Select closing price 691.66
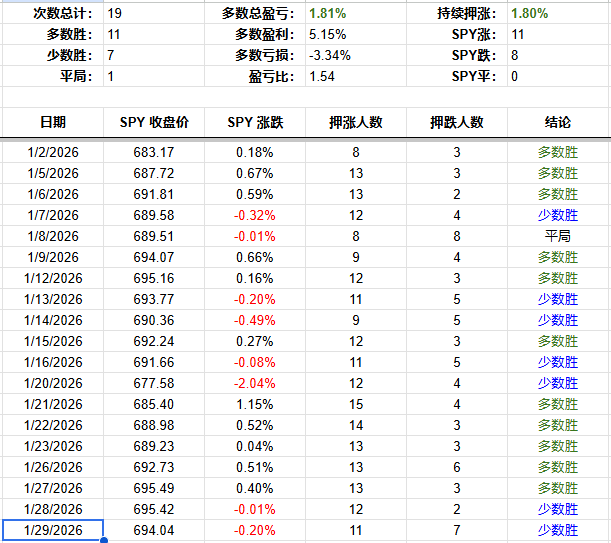The height and width of the screenshot is (543, 611). tap(154, 363)
